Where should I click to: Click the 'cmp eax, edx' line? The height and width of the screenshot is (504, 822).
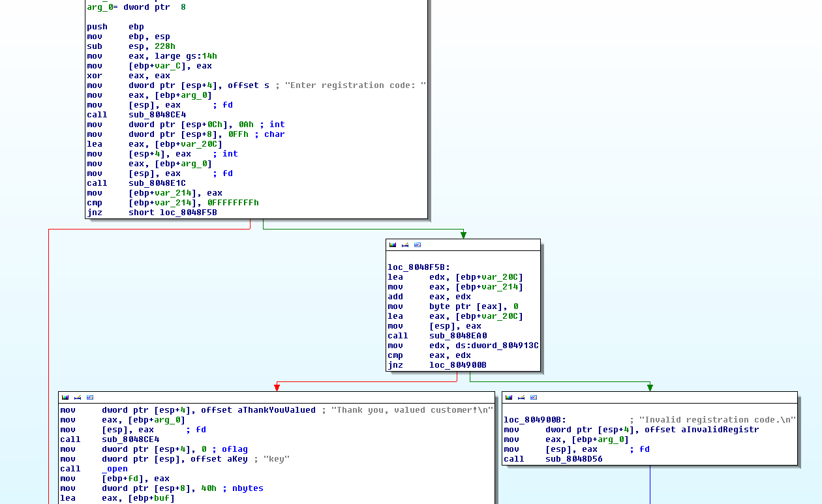429,355
